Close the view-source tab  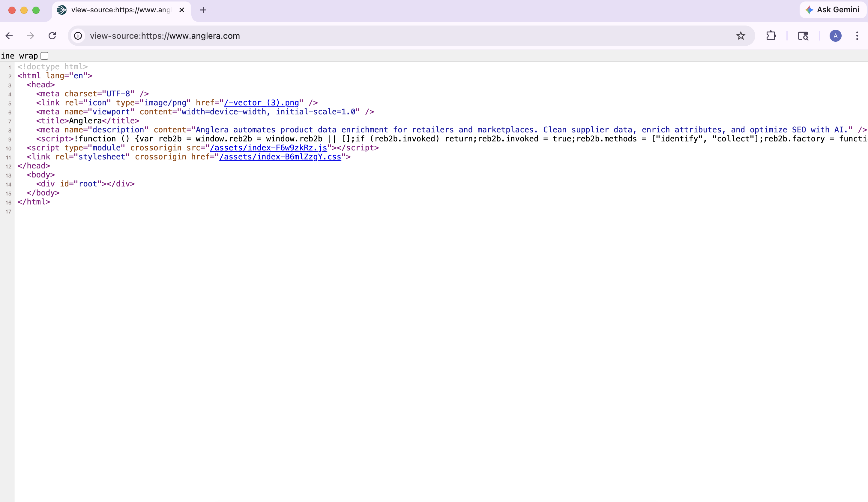pos(182,10)
